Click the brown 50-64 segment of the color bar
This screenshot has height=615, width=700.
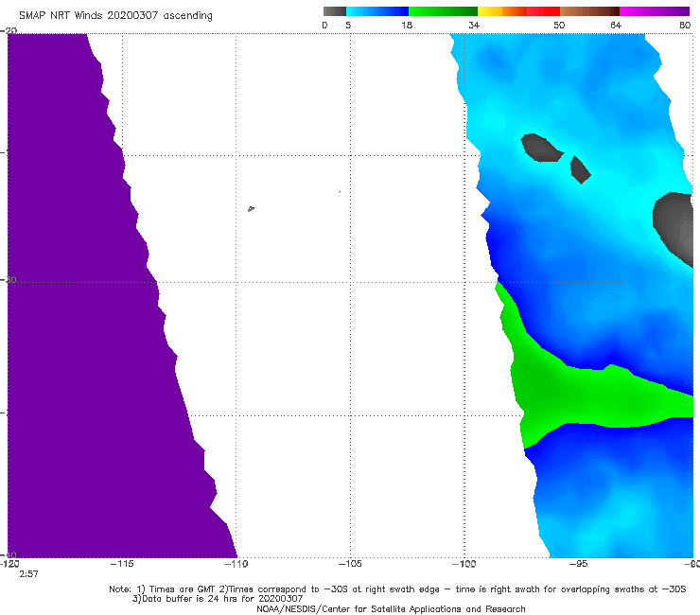(589, 11)
